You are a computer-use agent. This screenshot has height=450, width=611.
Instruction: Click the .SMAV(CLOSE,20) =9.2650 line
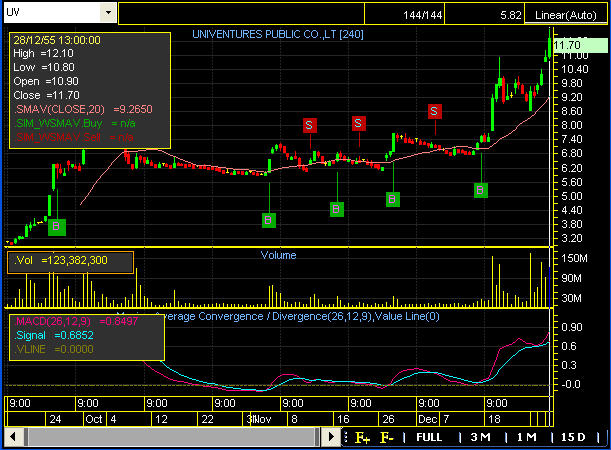coord(83,109)
